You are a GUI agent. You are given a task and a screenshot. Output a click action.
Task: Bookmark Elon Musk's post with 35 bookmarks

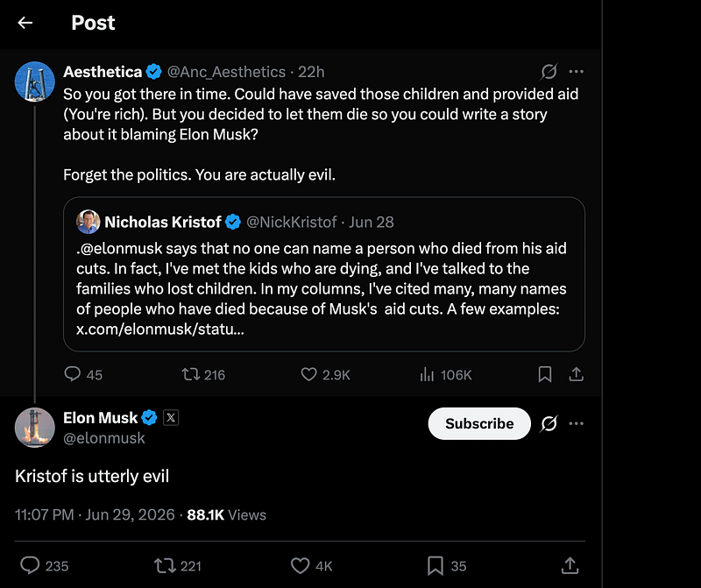(x=447, y=565)
